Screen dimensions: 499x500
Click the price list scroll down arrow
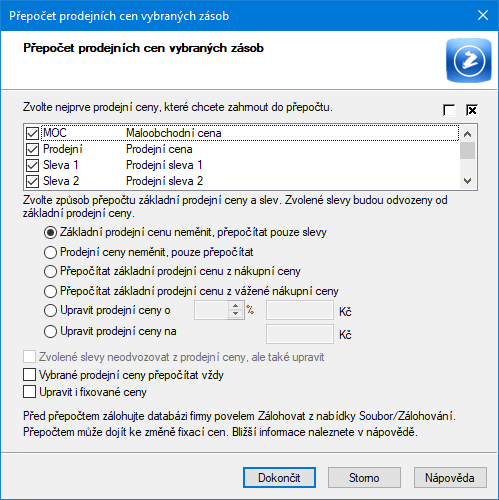point(467,181)
